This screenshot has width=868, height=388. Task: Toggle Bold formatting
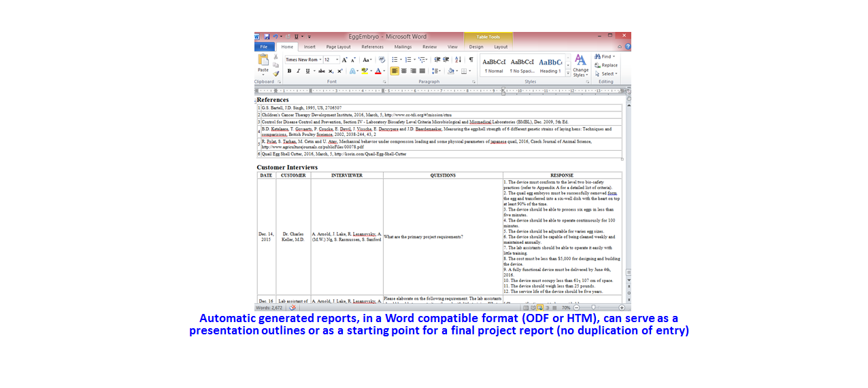[289, 71]
